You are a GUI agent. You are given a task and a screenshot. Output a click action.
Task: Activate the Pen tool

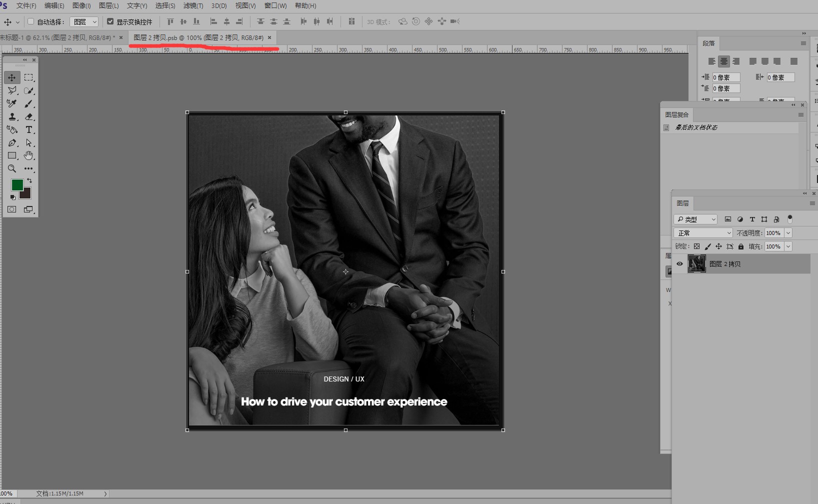pos(12,143)
